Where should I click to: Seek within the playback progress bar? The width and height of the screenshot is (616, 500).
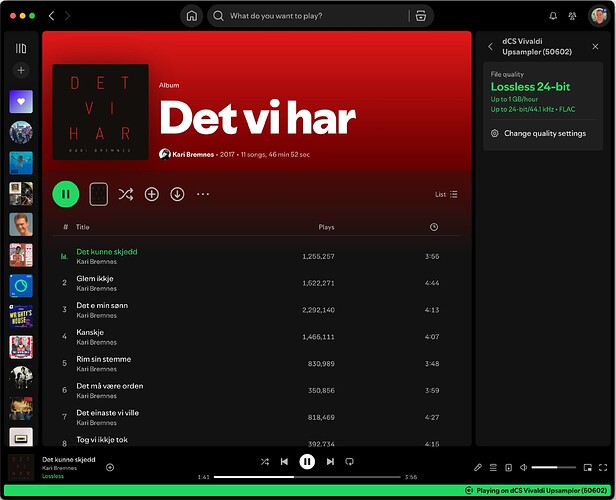tap(307, 477)
